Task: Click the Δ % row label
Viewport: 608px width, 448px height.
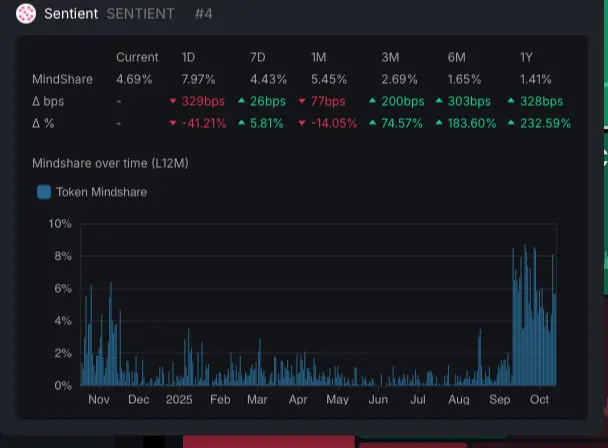Action: click(43, 124)
